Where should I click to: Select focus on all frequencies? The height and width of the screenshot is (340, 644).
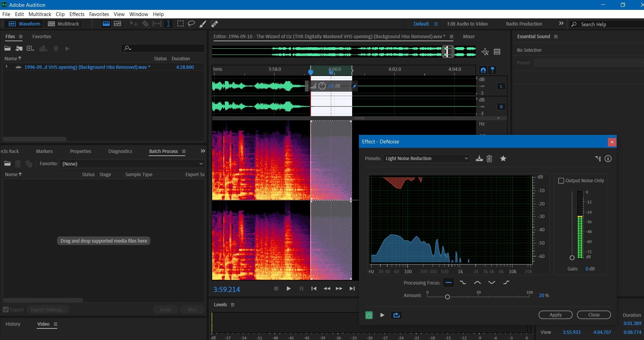click(x=449, y=282)
